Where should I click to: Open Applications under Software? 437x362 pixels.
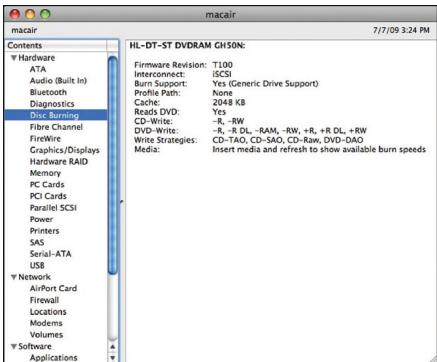coord(53,358)
